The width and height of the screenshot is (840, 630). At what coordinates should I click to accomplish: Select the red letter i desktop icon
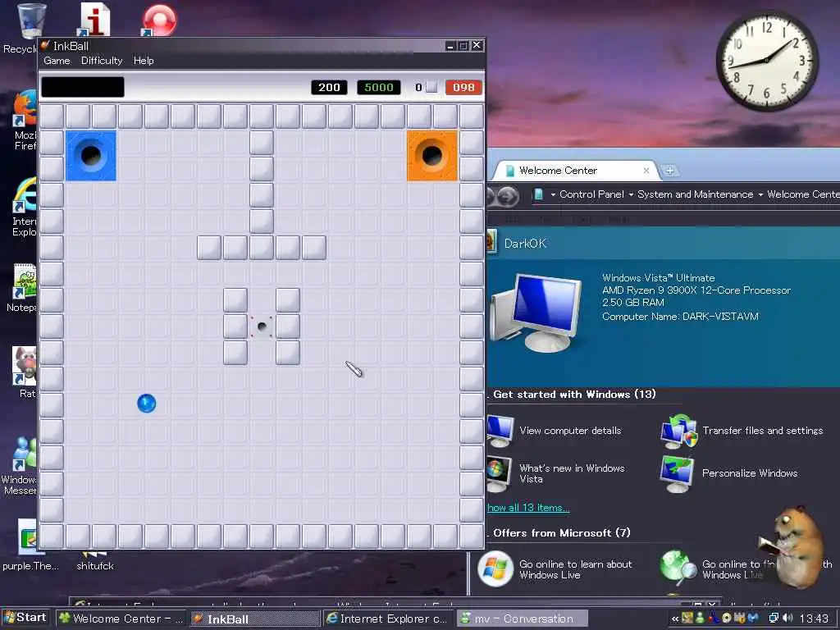point(95,20)
